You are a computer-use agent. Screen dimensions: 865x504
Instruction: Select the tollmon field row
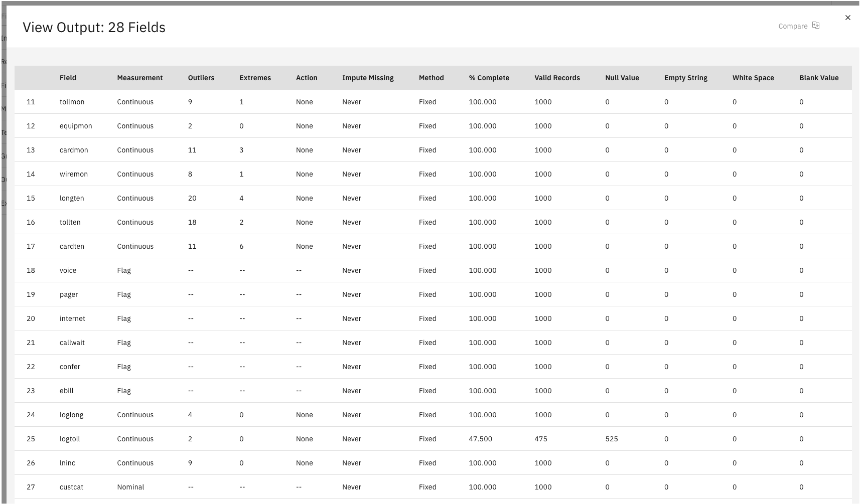tap(433, 102)
